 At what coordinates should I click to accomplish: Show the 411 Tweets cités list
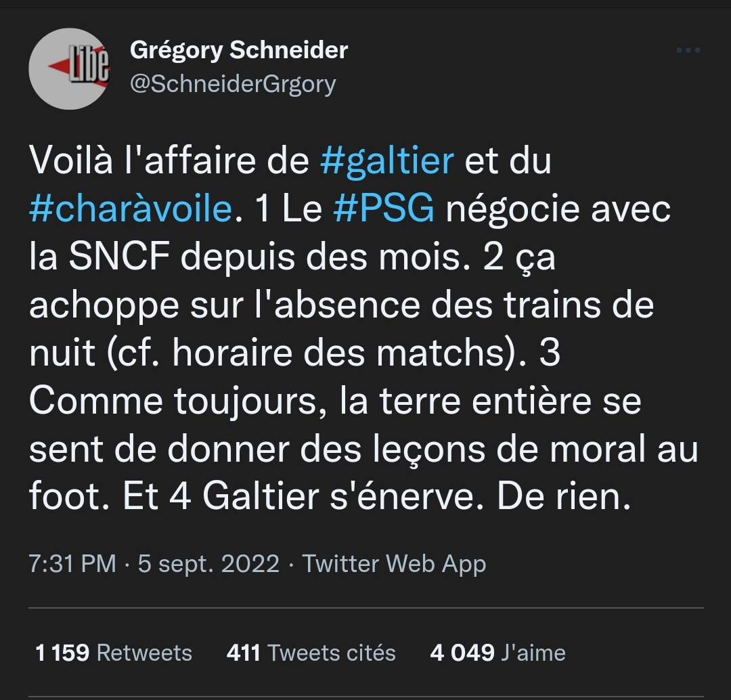311,653
